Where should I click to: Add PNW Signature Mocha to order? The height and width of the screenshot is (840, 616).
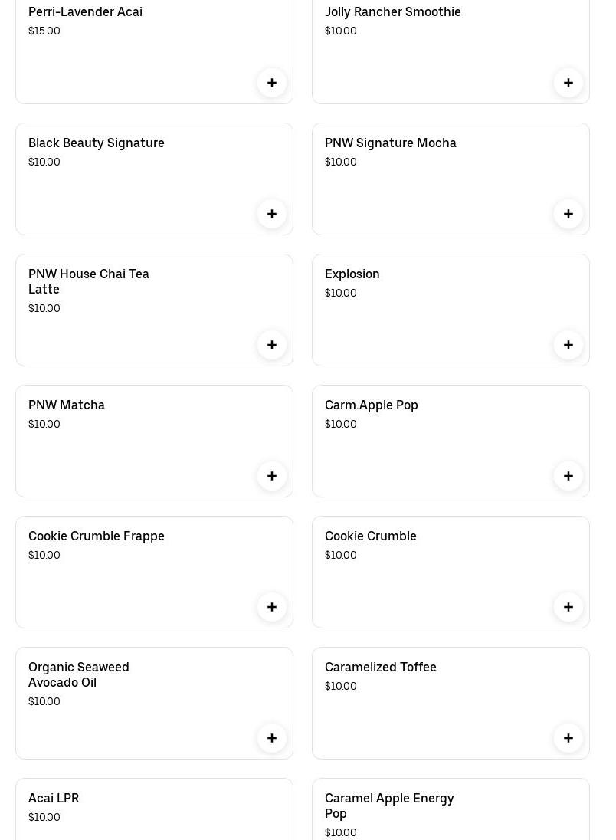[568, 214]
